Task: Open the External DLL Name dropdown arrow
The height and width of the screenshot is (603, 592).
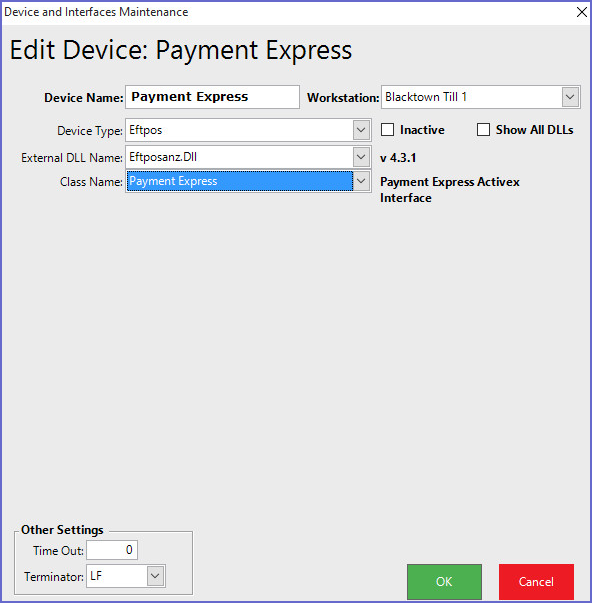Action: pos(361,157)
